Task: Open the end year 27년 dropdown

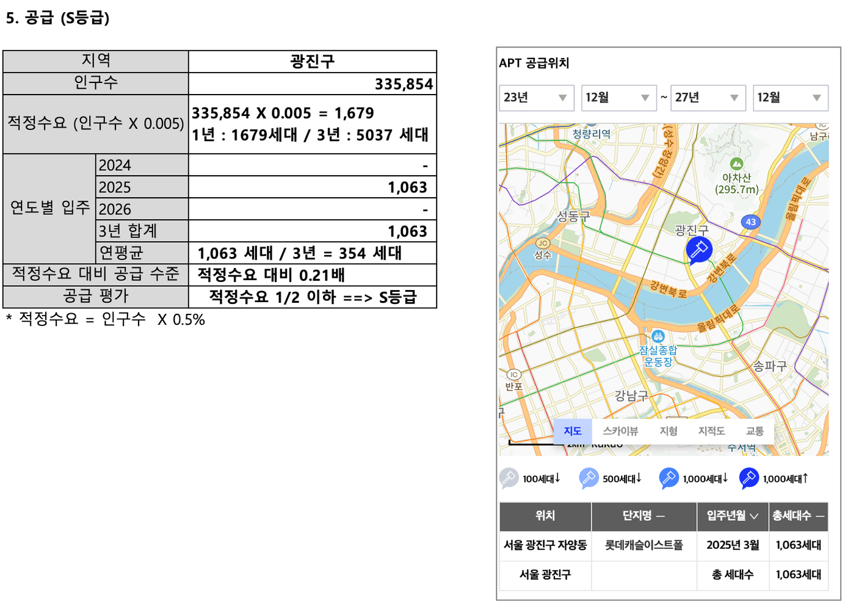Action: click(x=708, y=98)
